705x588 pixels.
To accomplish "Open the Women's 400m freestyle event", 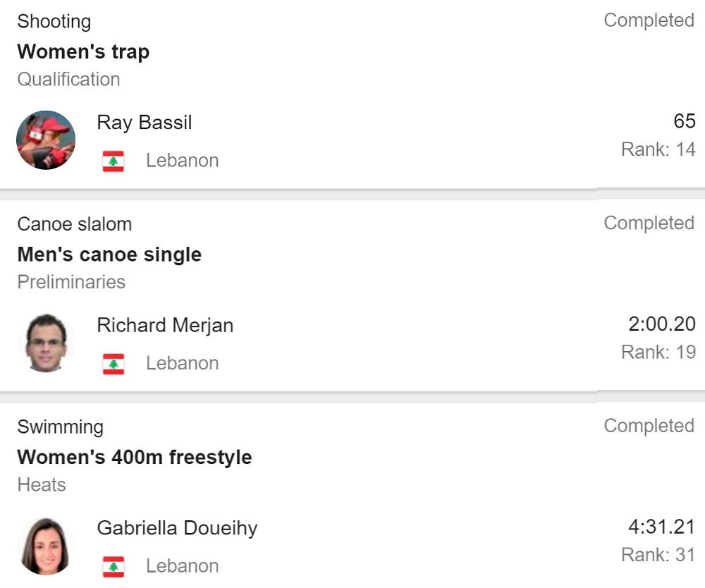I will (x=135, y=457).
